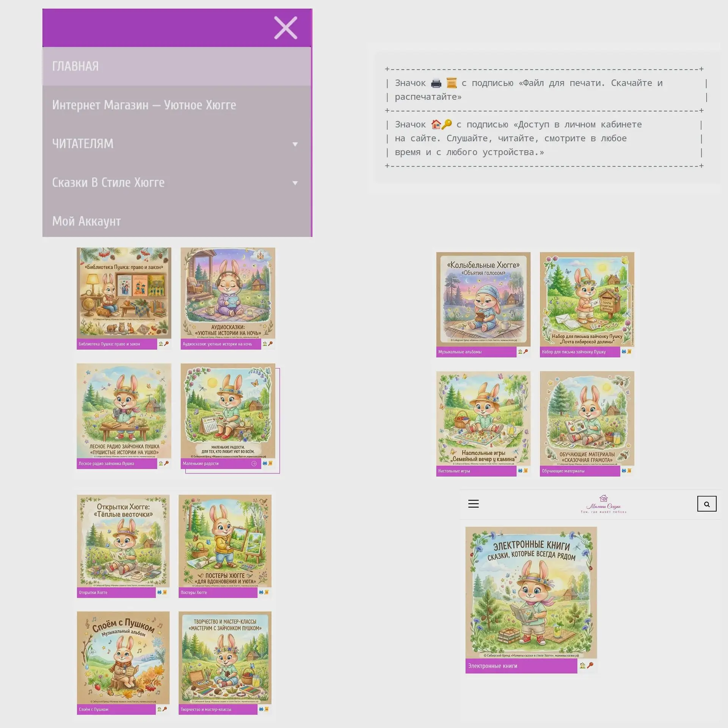The image size is (728, 728).
Task: Expand Сказки В Стиле Хюгге submenu arrow
Action: [x=295, y=183]
